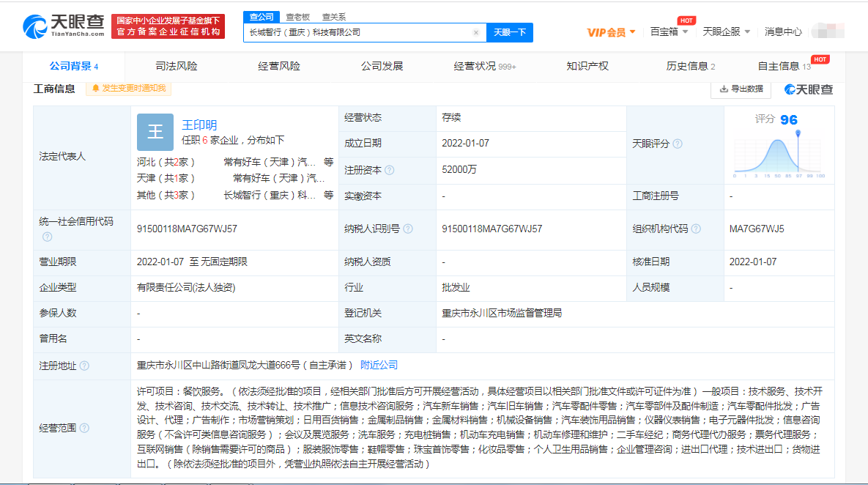
Task: Click the blurred user avatar
Action: click(828, 31)
